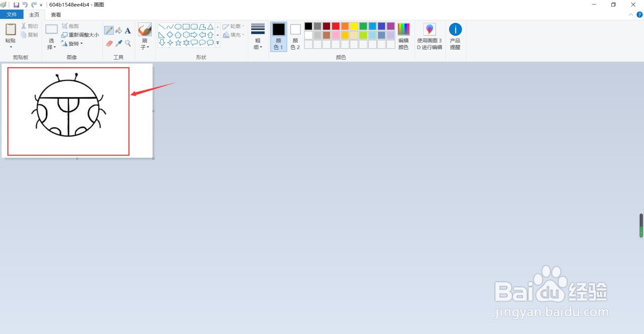Viewport: 644px width, 334px height.
Task: Collapse the ribbon with the chevron
Action: pyautogui.click(x=631, y=15)
